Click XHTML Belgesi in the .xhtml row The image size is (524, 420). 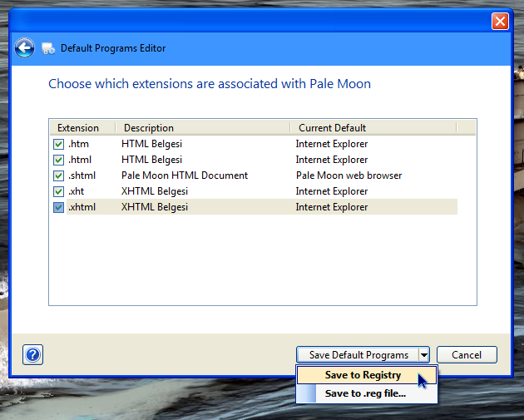point(155,207)
